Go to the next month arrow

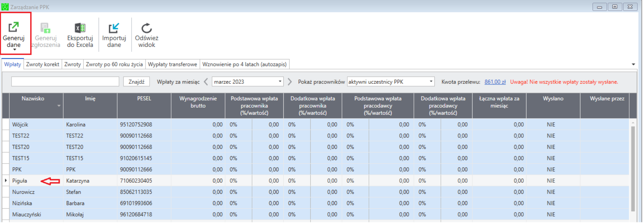coord(290,82)
